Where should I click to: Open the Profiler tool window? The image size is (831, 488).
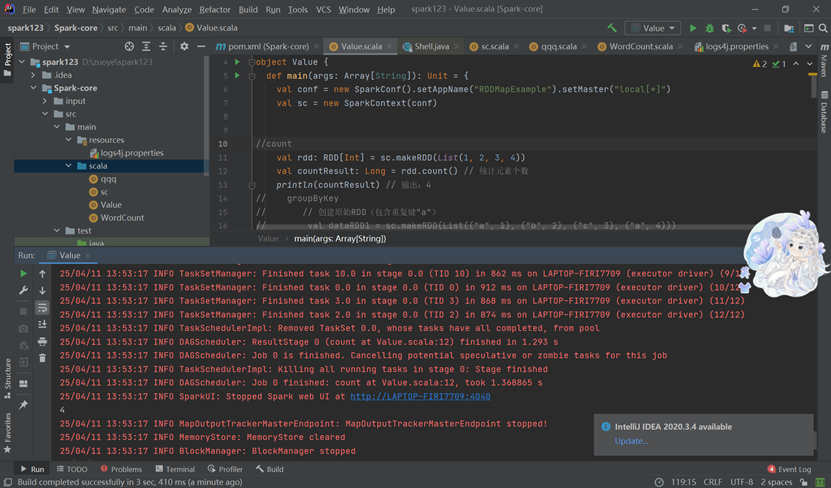click(225, 469)
